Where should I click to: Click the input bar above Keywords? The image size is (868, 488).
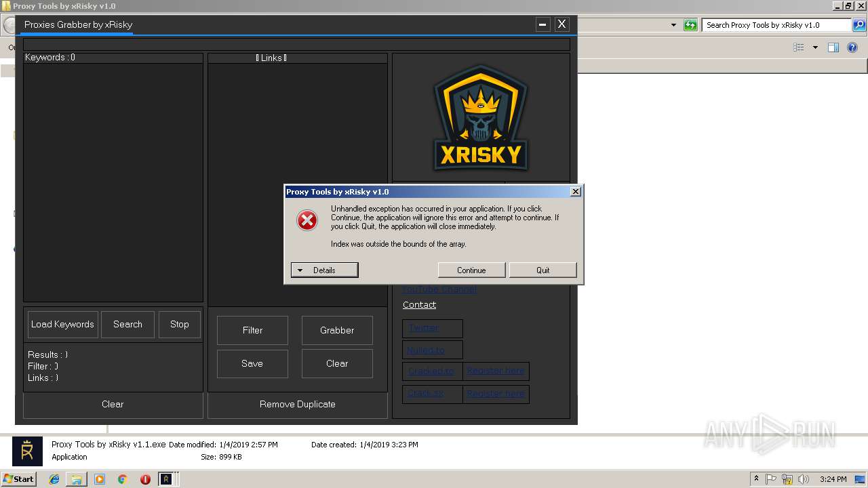pos(296,45)
